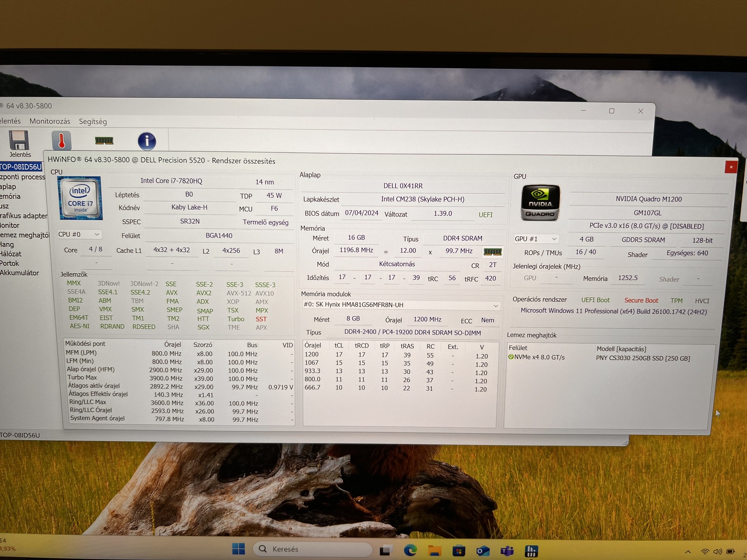747x560 pixels.
Task: Close the Rendszer összesítés summary window
Action: coord(731,167)
